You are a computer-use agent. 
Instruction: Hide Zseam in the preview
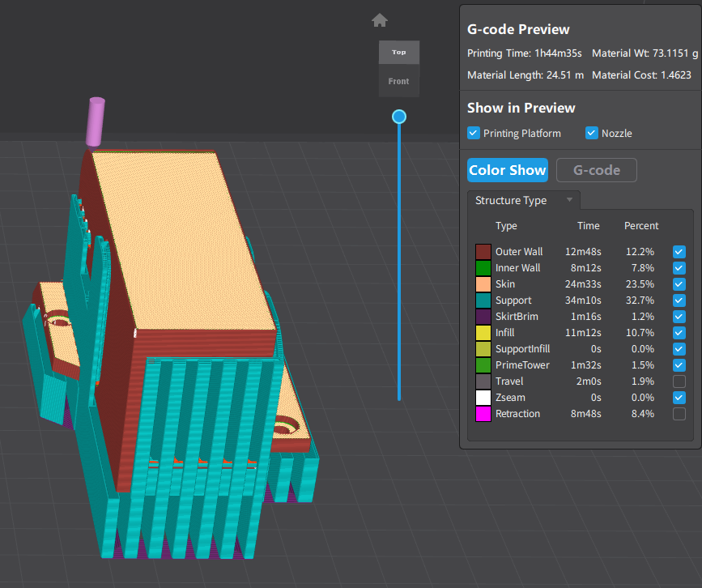[x=679, y=398]
